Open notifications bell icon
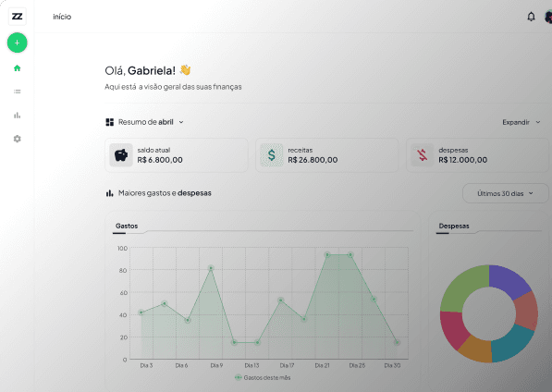This screenshot has height=392, width=552. [531, 17]
